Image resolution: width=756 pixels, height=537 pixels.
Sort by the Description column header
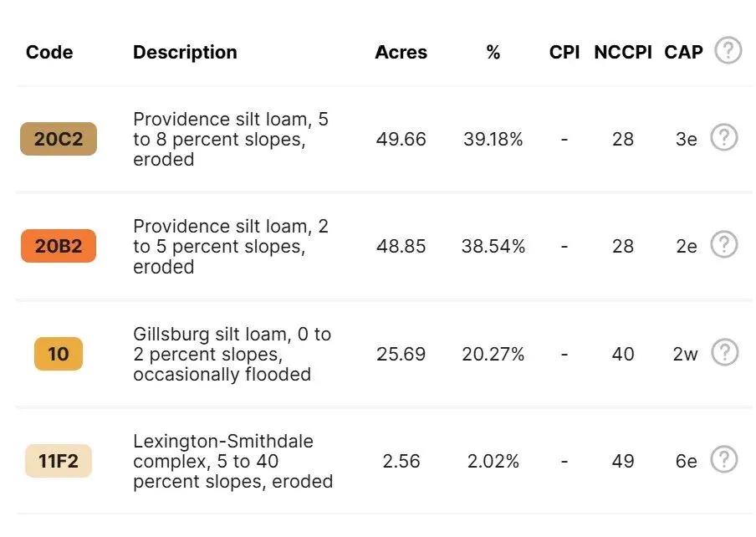[x=185, y=52]
